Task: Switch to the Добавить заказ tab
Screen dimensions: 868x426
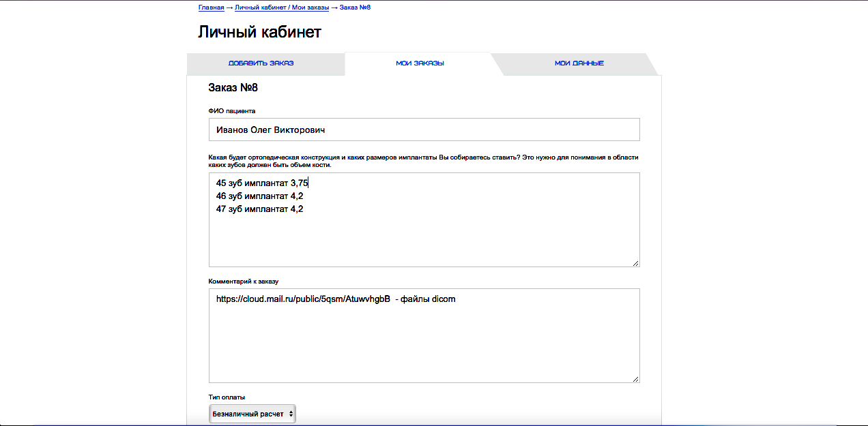Action: tap(261, 63)
